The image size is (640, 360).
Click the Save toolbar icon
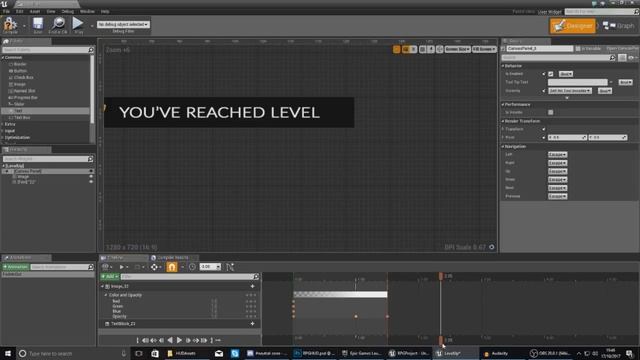38,25
